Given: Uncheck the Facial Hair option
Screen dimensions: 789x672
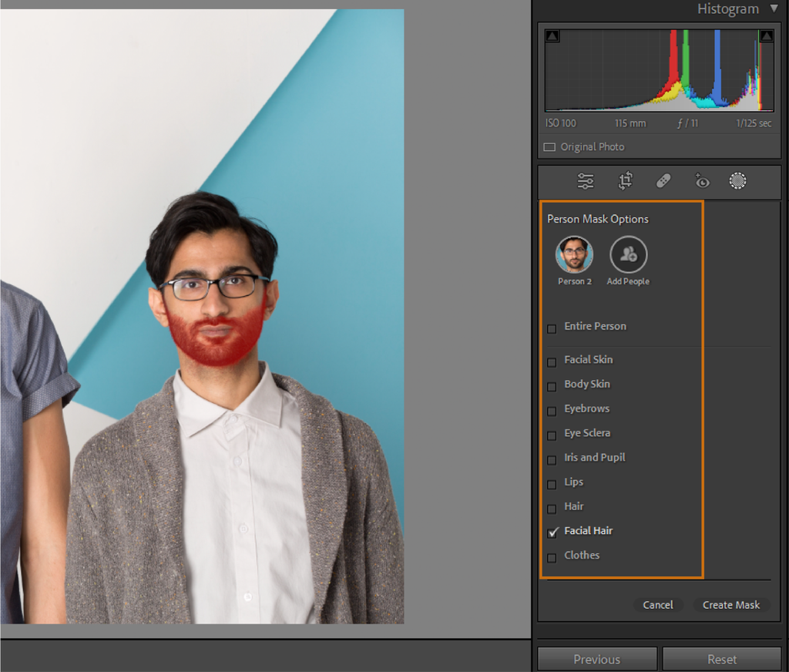Looking at the screenshot, I should pos(552,533).
